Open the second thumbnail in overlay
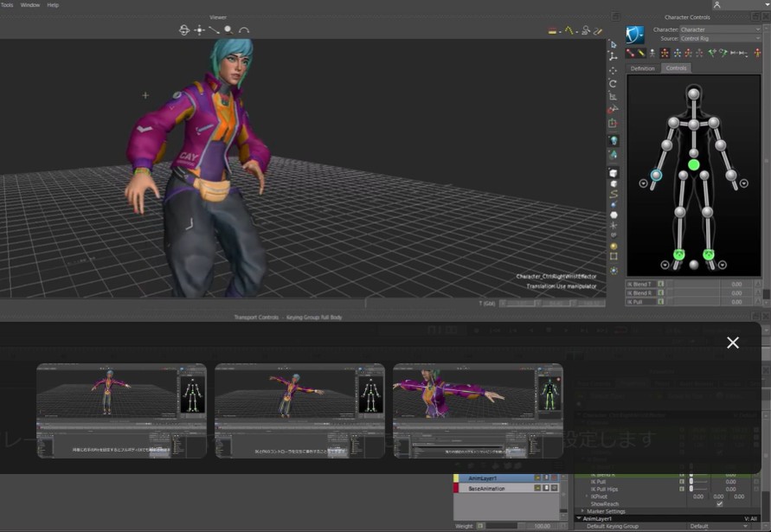Image resolution: width=771 pixels, height=532 pixels. click(299, 411)
